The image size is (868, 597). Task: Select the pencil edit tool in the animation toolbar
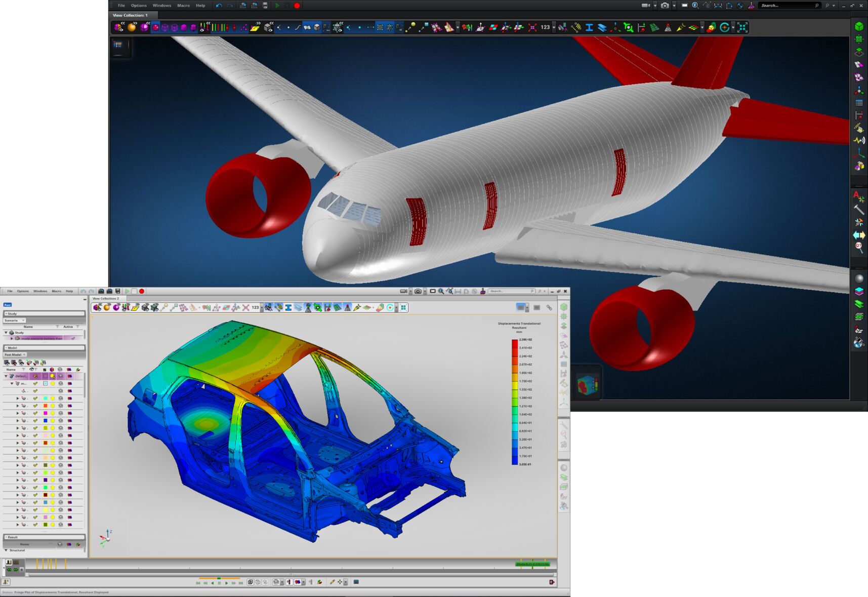[x=333, y=582]
